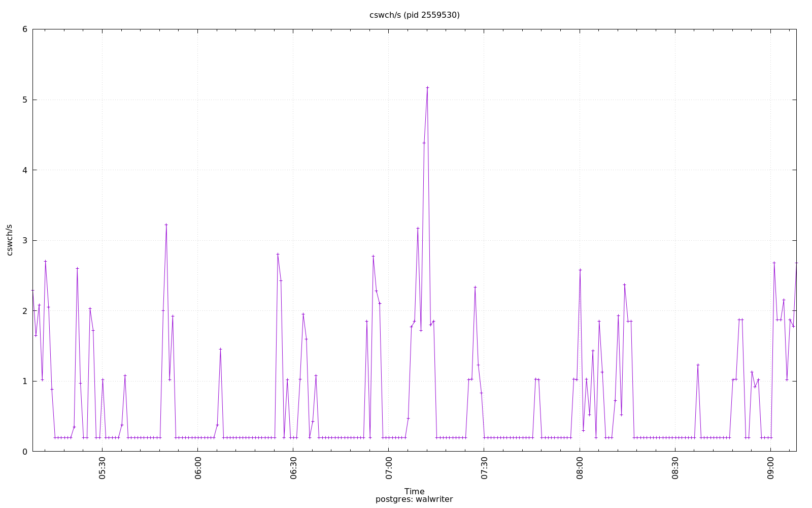812x508 pixels.
Task: Click the y-axis tick label 0
Action: pyautogui.click(x=25, y=452)
